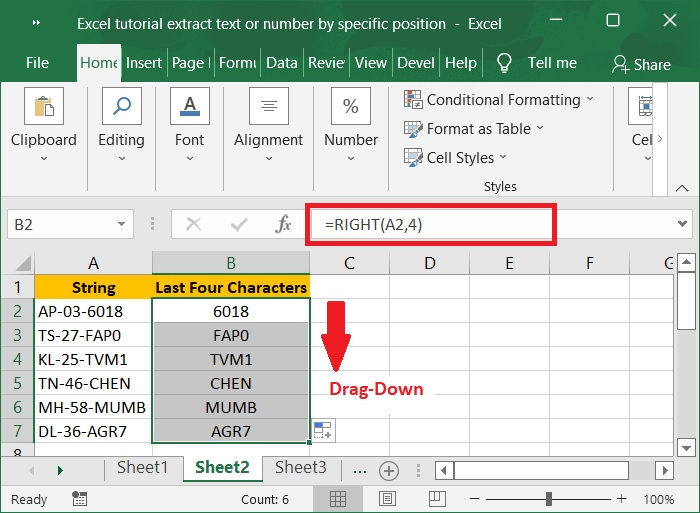Open the Editing group
Screen dimensions: 700x513
point(121,125)
